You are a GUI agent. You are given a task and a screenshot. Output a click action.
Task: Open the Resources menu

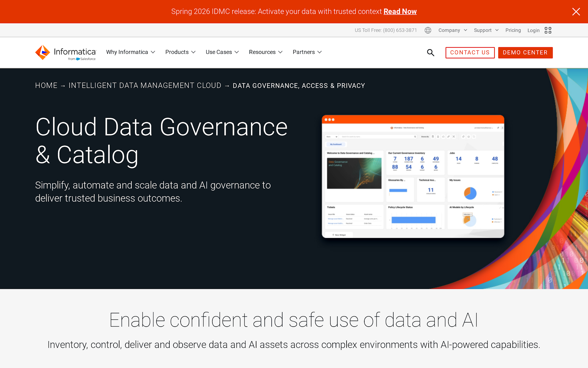coord(266,52)
